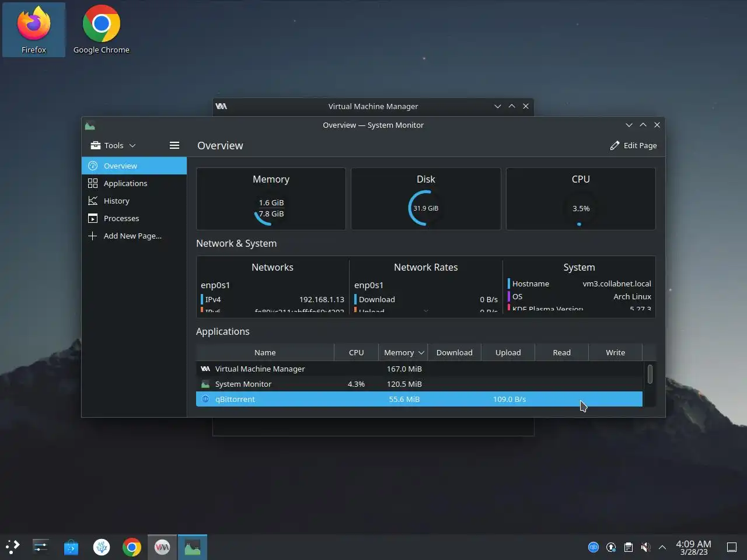
Task: Select the Virtual Machine Manager row
Action: (419, 369)
